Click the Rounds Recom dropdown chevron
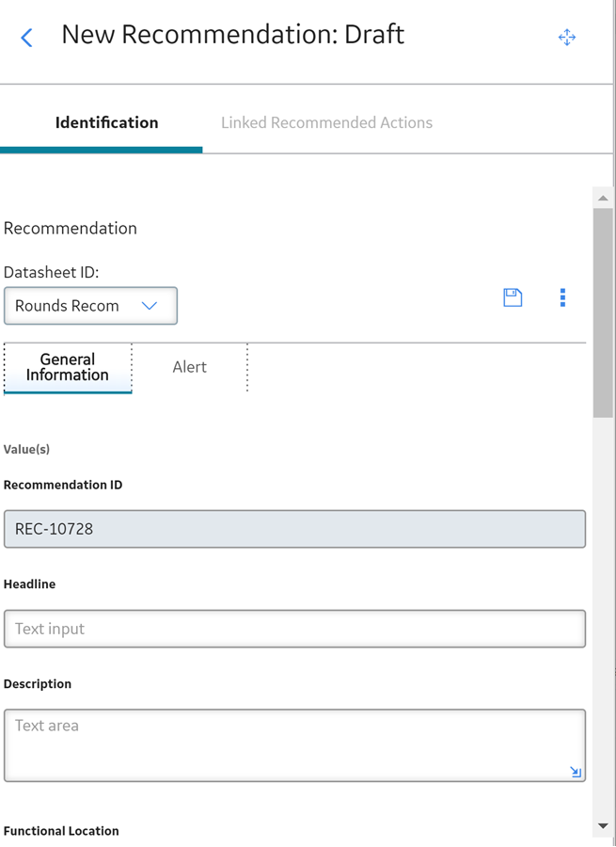Viewport: 616px width, 847px height. [x=149, y=306]
